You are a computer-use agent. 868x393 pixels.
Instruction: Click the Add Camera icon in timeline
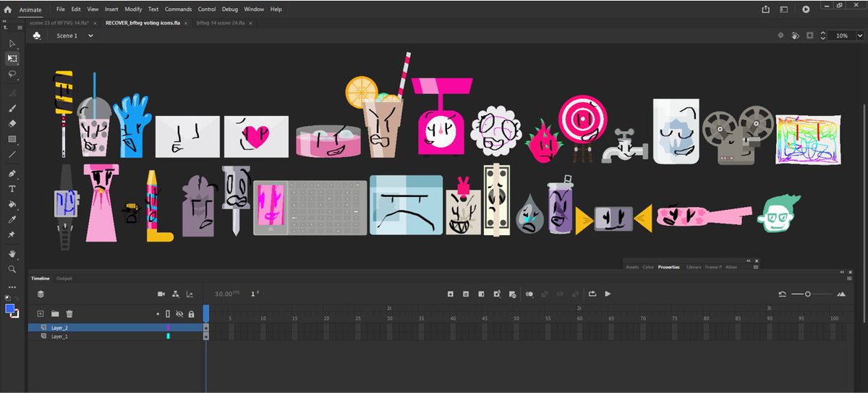(161, 294)
